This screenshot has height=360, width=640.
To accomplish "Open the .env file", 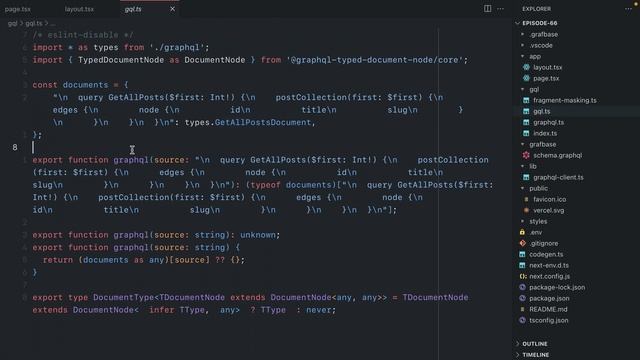I will point(536,233).
